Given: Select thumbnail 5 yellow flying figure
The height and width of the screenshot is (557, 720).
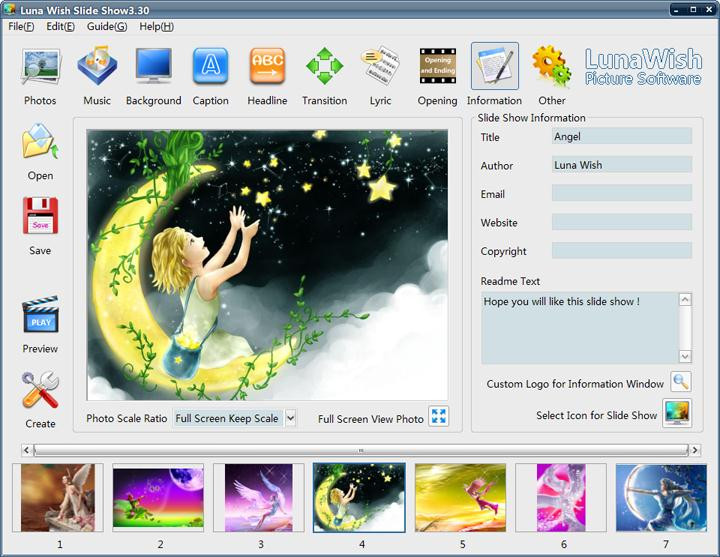Looking at the screenshot, I should [460, 498].
